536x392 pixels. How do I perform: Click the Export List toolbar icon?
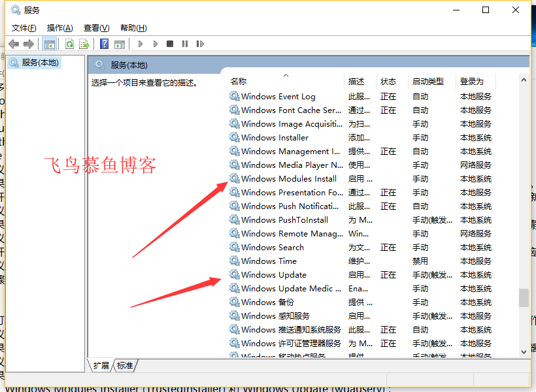coord(84,44)
